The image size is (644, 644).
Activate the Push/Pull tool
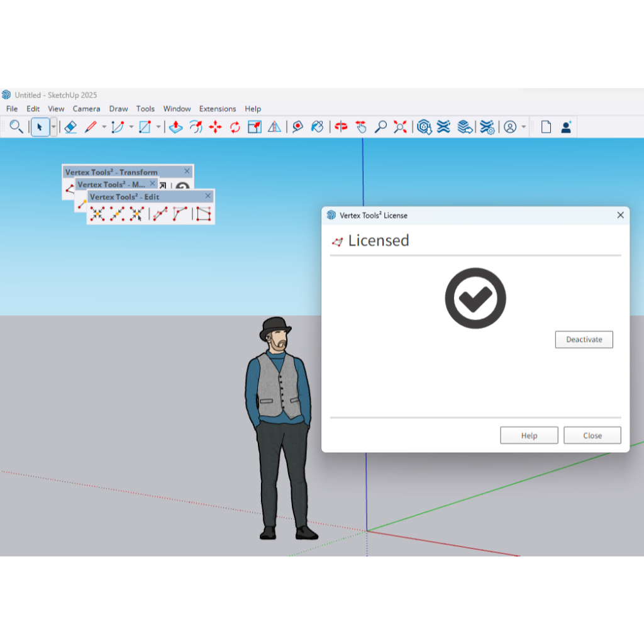click(x=176, y=127)
